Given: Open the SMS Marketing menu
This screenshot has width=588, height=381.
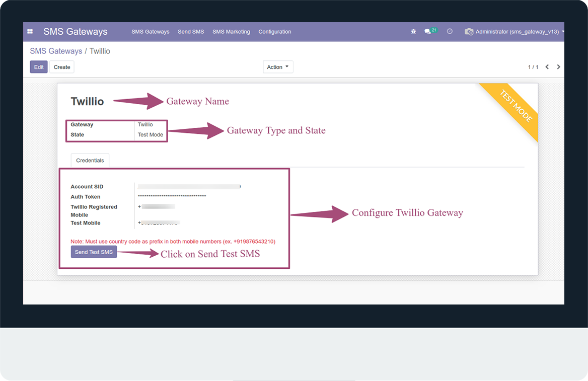Looking at the screenshot, I should click(231, 32).
